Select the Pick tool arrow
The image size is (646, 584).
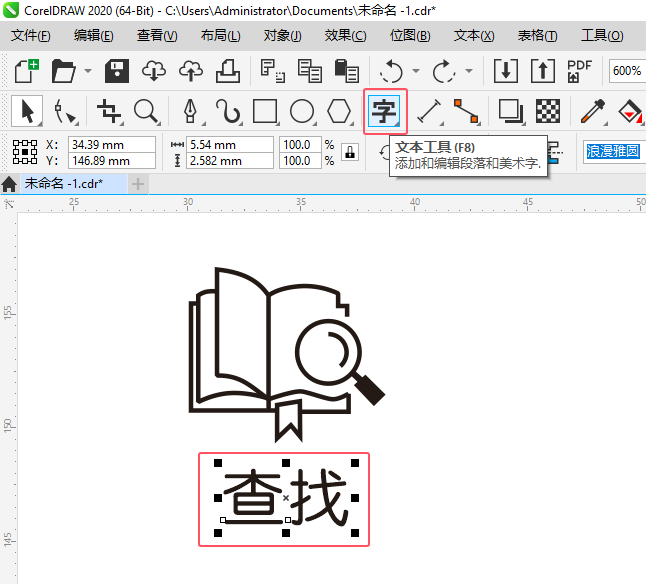pyautogui.click(x=27, y=111)
